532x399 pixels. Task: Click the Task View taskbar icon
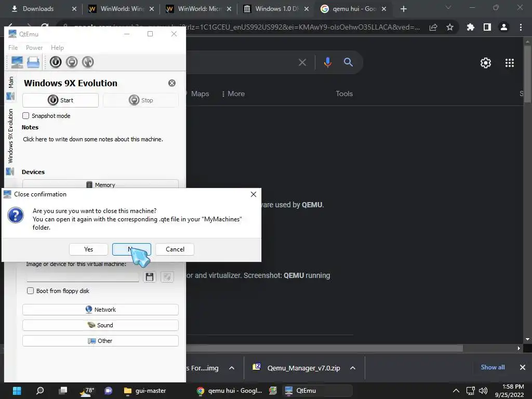coord(63,391)
